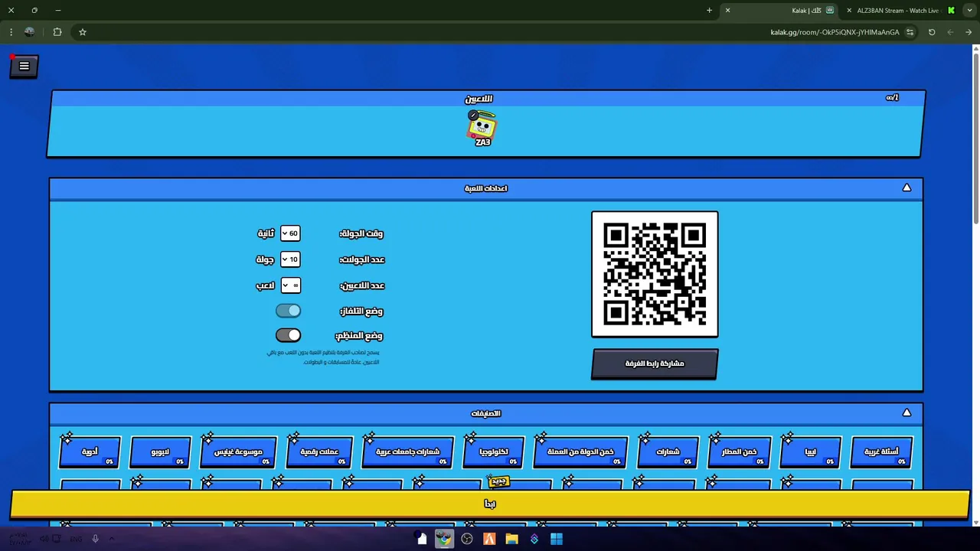Select the لابوبو category
Viewport: 980px width, 551px height.
[x=161, y=452]
